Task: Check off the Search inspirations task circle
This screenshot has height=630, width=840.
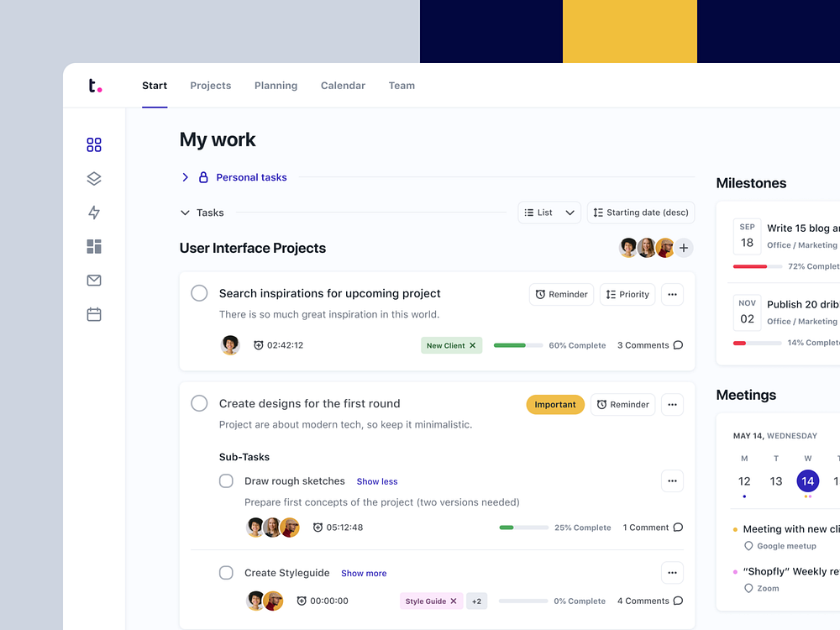Action: (199, 293)
